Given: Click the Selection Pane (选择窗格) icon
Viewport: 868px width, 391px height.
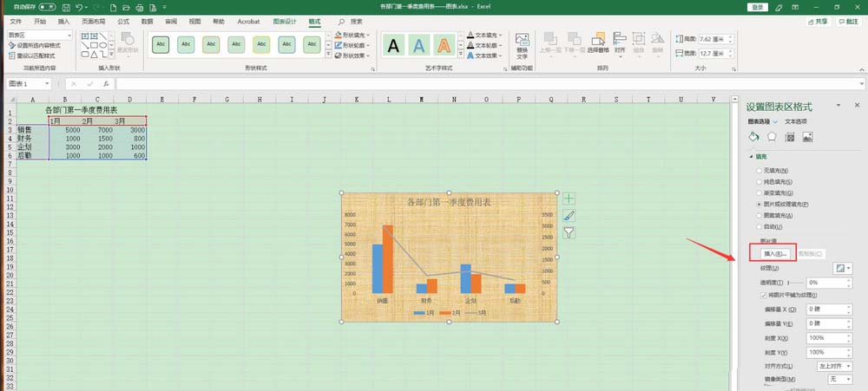Looking at the screenshot, I should [598, 43].
